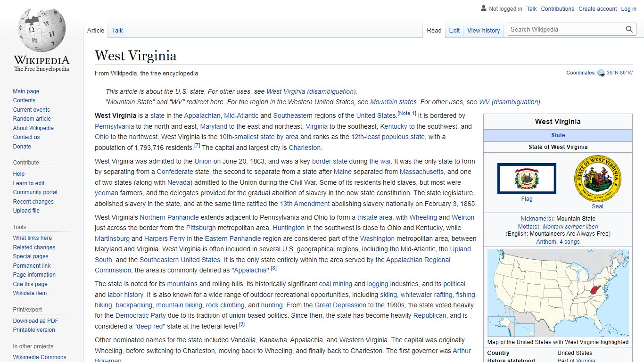The height and width of the screenshot is (362, 644).
Task: Open Learn to edit
Action: tap(29, 183)
